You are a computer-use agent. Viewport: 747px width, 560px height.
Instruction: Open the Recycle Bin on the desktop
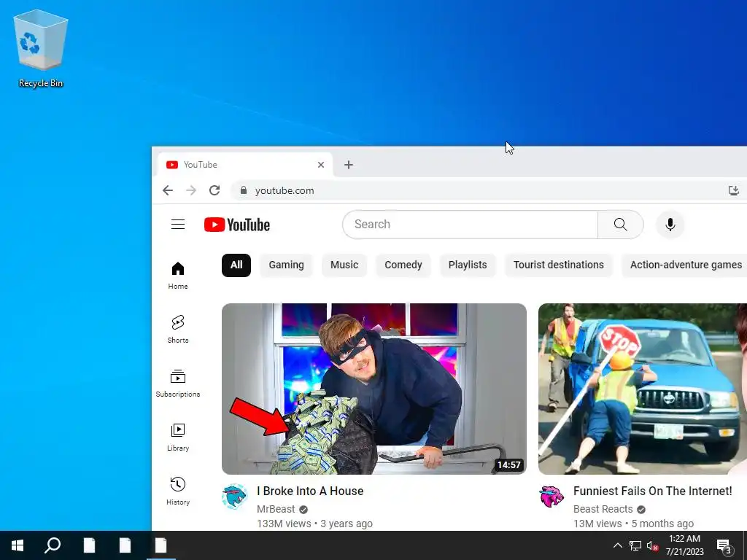coord(41,49)
